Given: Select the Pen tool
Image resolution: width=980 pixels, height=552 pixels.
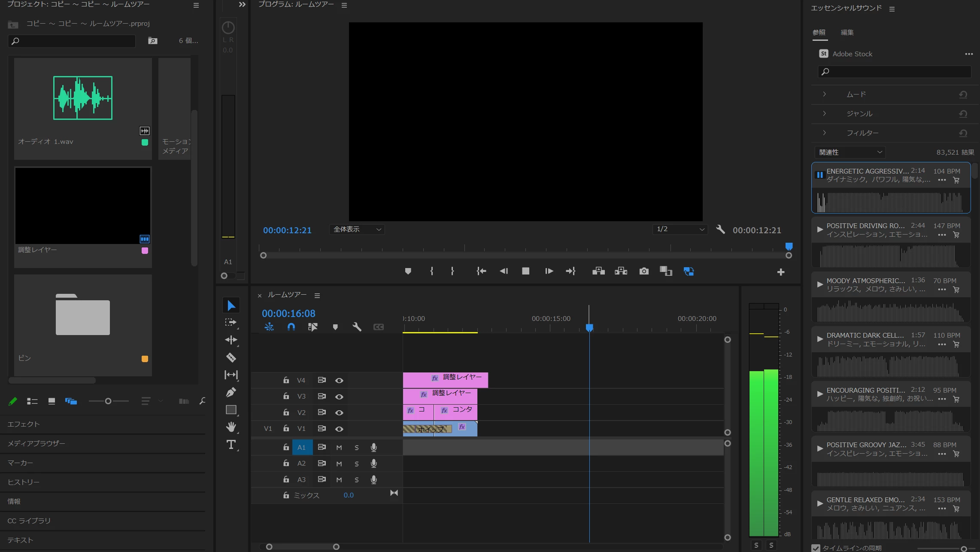Looking at the screenshot, I should click(x=231, y=392).
